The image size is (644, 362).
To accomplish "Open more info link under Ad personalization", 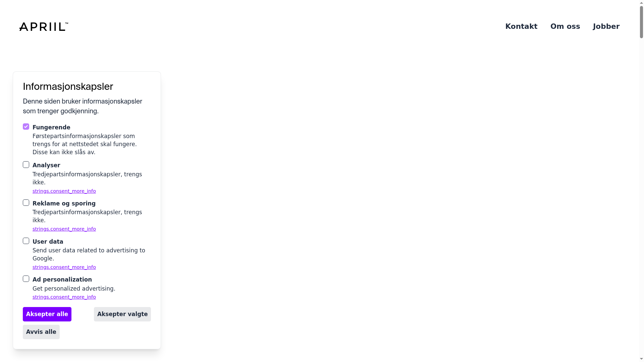I will coord(64,297).
